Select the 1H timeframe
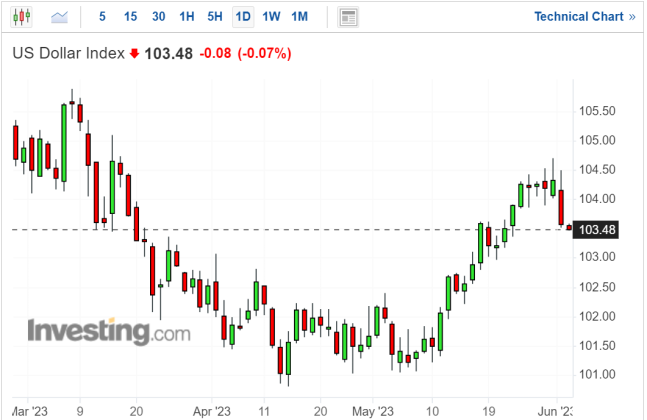The height and width of the screenshot is (420, 647). 187,17
